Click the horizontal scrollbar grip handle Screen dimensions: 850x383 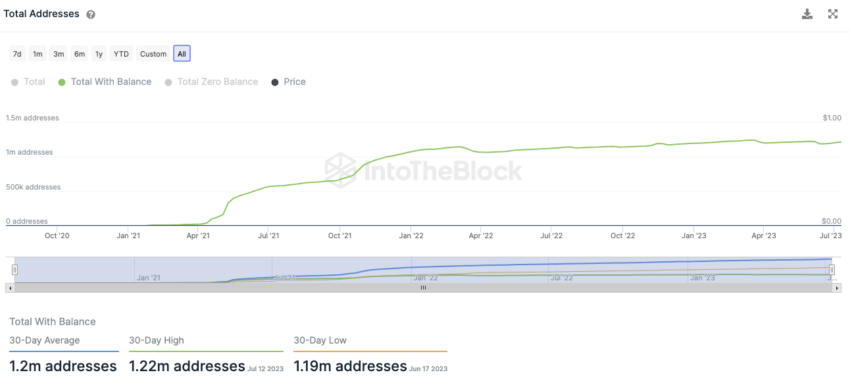tap(423, 288)
